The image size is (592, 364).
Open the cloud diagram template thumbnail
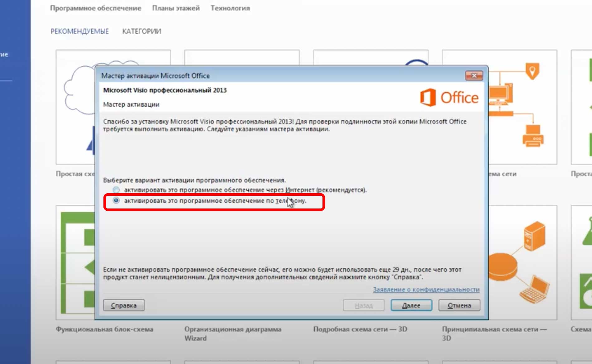coord(75,107)
